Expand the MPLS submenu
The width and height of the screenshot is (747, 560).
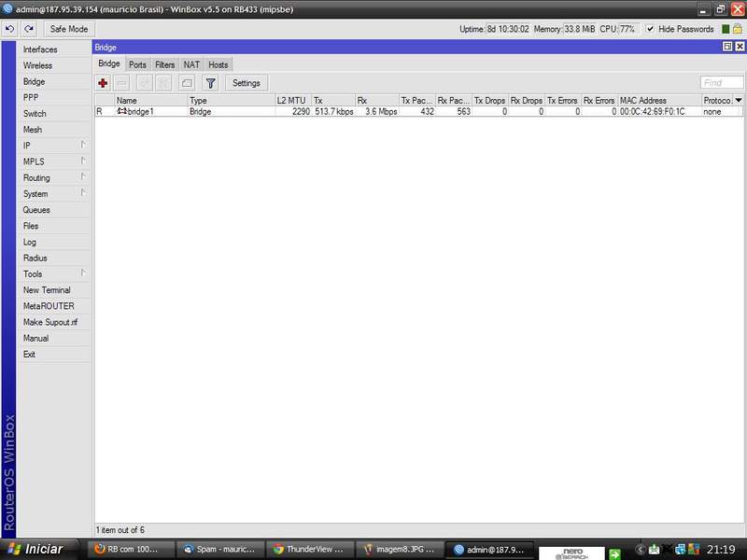click(x=83, y=161)
